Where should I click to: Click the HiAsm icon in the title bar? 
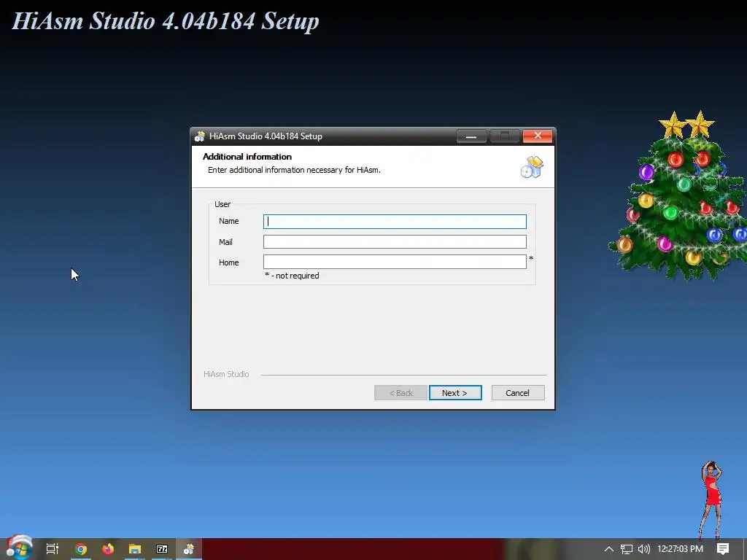200,136
